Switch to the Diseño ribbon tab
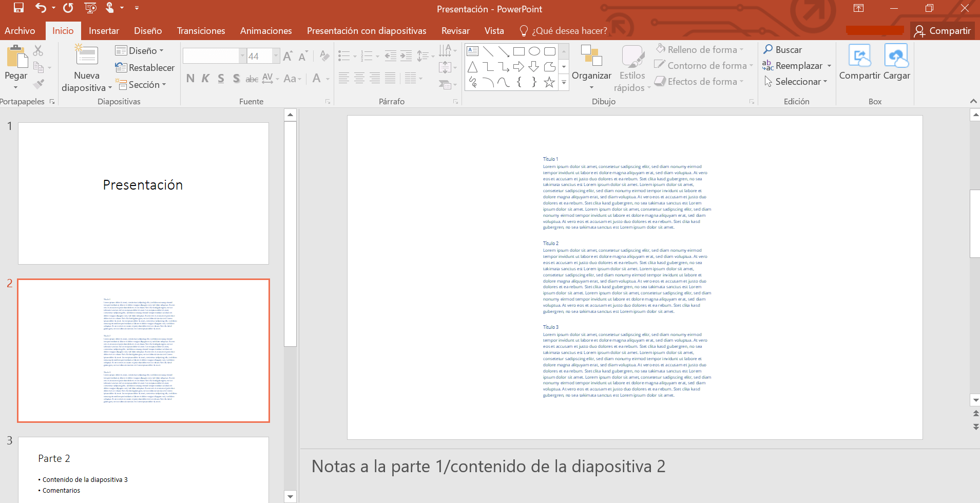 coord(148,31)
